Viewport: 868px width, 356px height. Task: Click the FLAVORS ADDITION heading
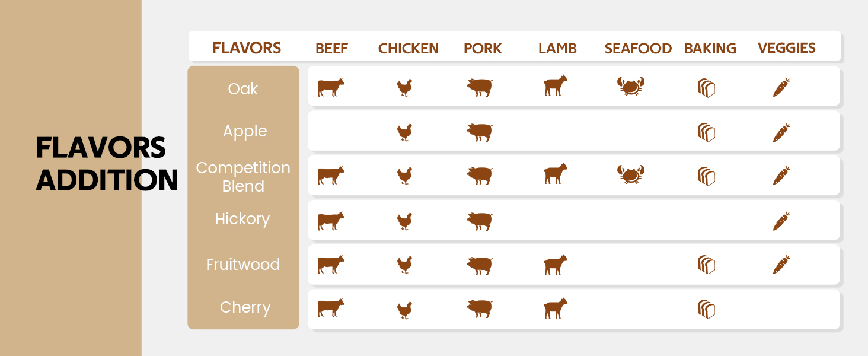coord(107,164)
